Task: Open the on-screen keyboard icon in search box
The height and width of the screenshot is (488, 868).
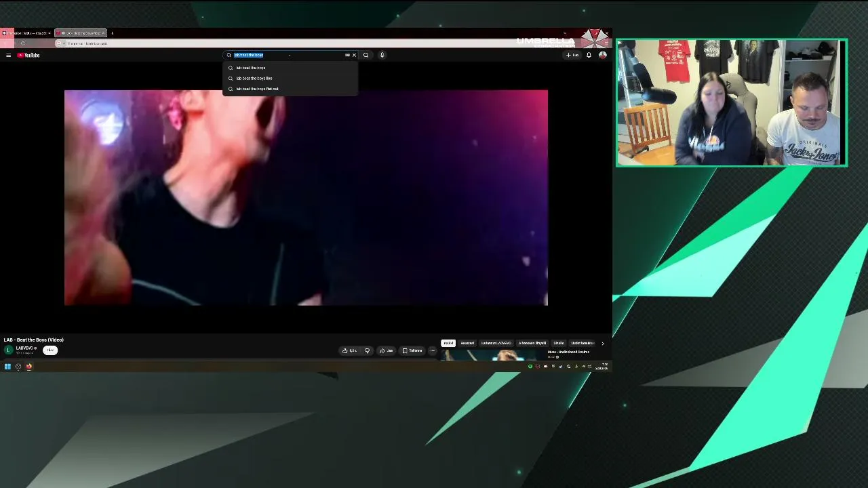Action: point(347,55)
